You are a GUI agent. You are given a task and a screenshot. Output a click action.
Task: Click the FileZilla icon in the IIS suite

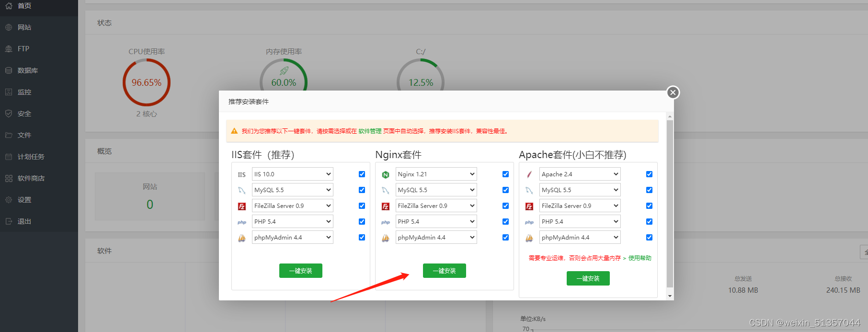[242, 206]
